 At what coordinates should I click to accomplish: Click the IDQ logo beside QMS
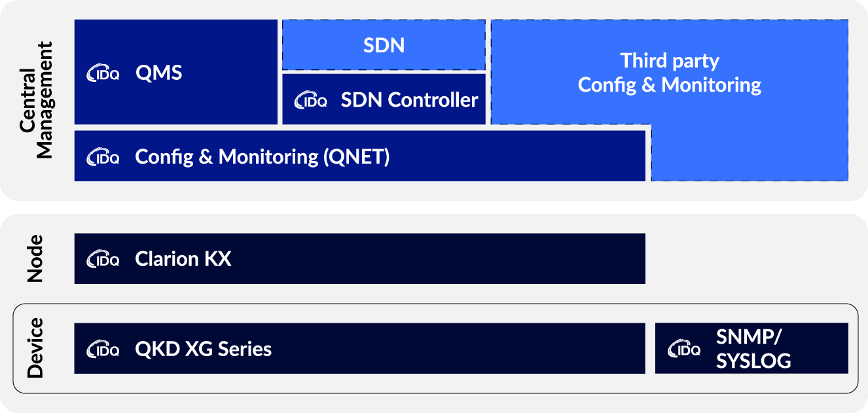click(x=103, y=73)
